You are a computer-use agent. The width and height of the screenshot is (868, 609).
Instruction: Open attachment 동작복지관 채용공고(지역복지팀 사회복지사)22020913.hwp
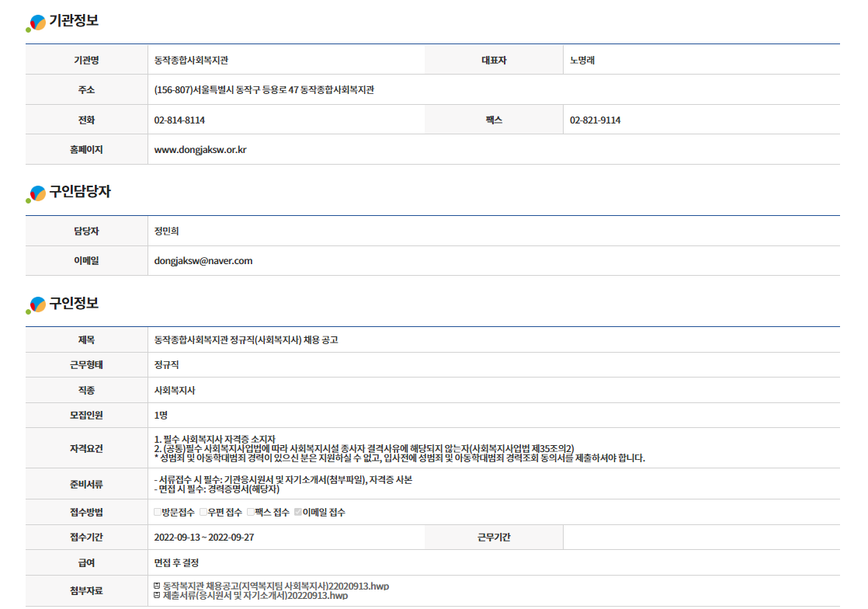[x=276, y=586]
